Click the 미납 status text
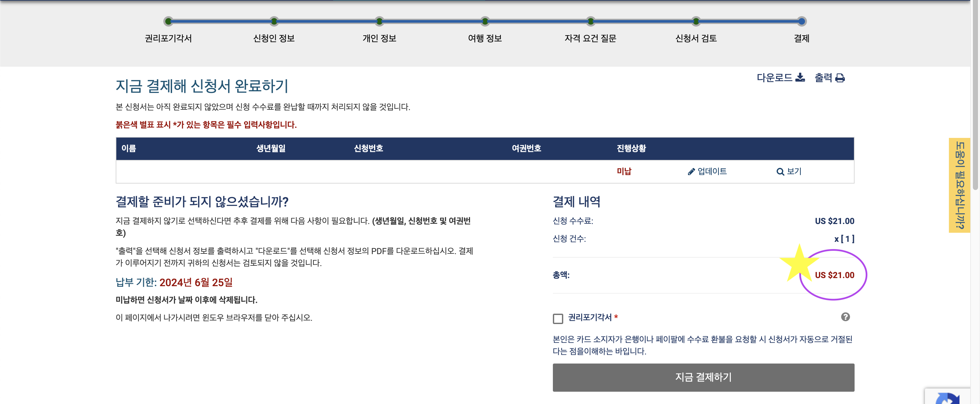 624,171
